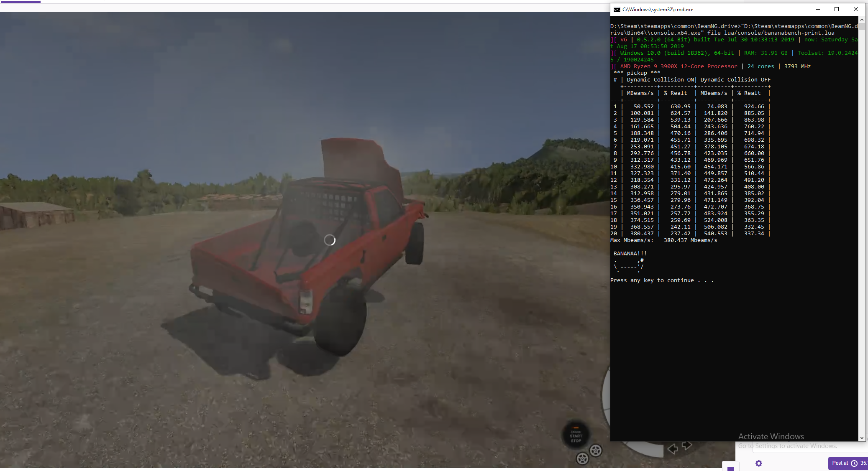Image resolution: width=868 pixels, height=471 pixels.
Task: Click the lower wheel icon below the engine button
Action: point(582,458)
